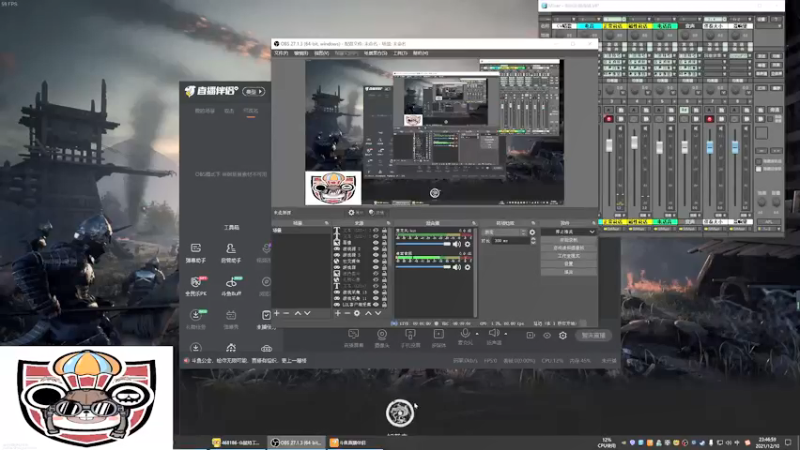The width and height of the screenshot is (800, 450).
Task: Open the 文件 File menu in OBS
Action: [281, 53]
